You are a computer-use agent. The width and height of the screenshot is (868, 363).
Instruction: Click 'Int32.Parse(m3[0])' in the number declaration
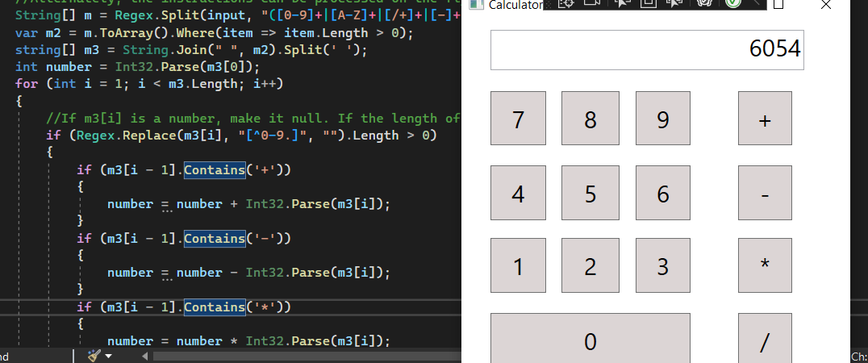[x=184, y=67]
